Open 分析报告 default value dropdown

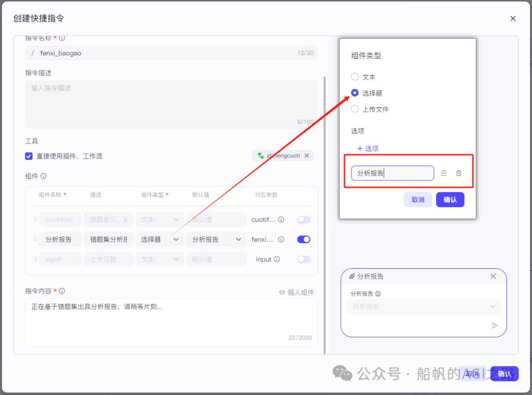pyautogui.click(x=216, y=240)
